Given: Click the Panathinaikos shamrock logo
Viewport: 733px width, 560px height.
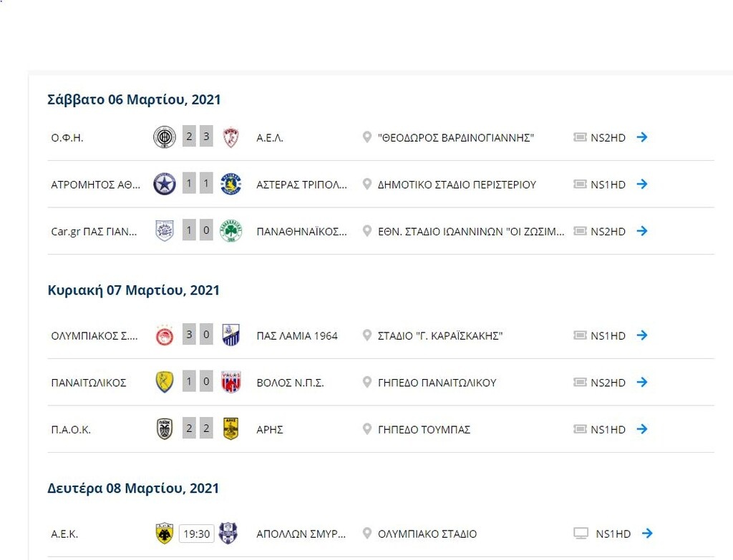Looking at the screenshot, I should 230,231.
